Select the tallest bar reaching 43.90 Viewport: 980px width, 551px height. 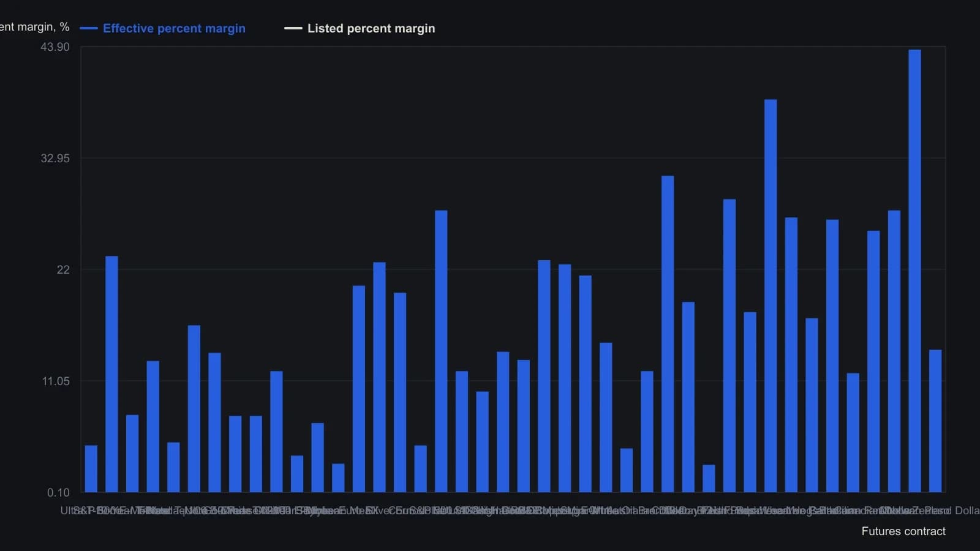pos(914,271)
